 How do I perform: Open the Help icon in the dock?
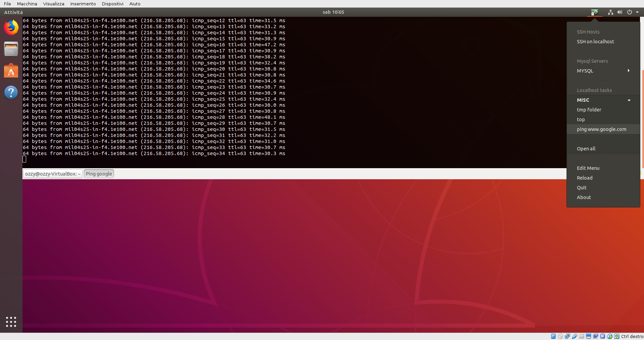11,92
